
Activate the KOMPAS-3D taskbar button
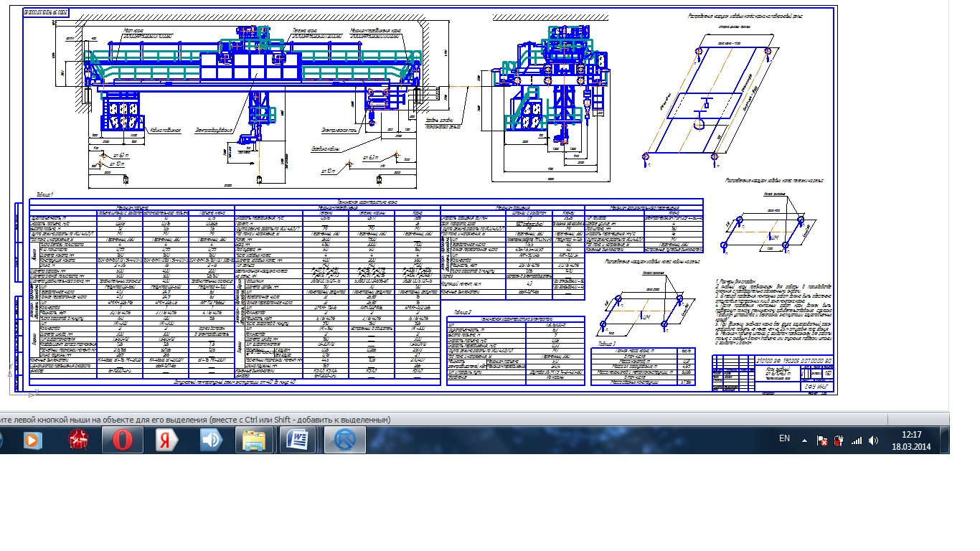point(344,439)
